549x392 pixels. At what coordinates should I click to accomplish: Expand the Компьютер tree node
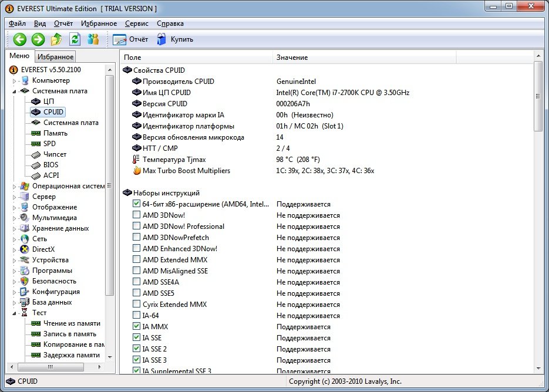15,81
